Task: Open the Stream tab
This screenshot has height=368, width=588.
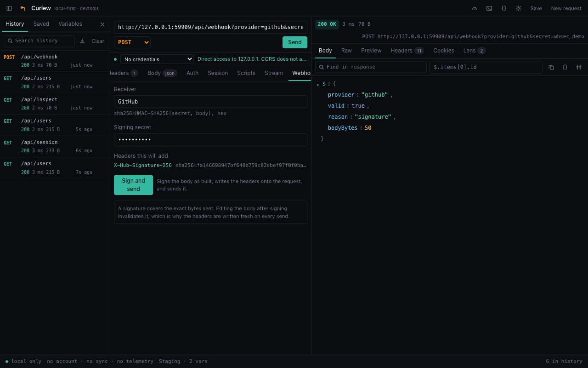Action: (x=274, y=73)
